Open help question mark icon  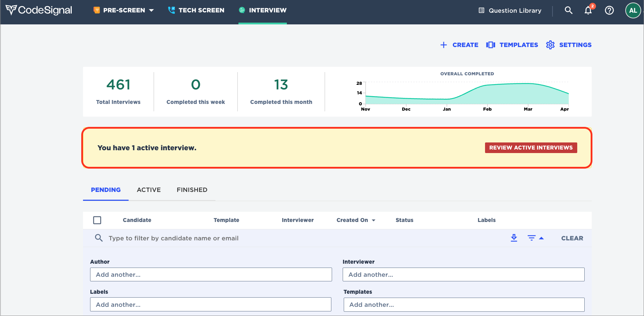click(609, 10)
